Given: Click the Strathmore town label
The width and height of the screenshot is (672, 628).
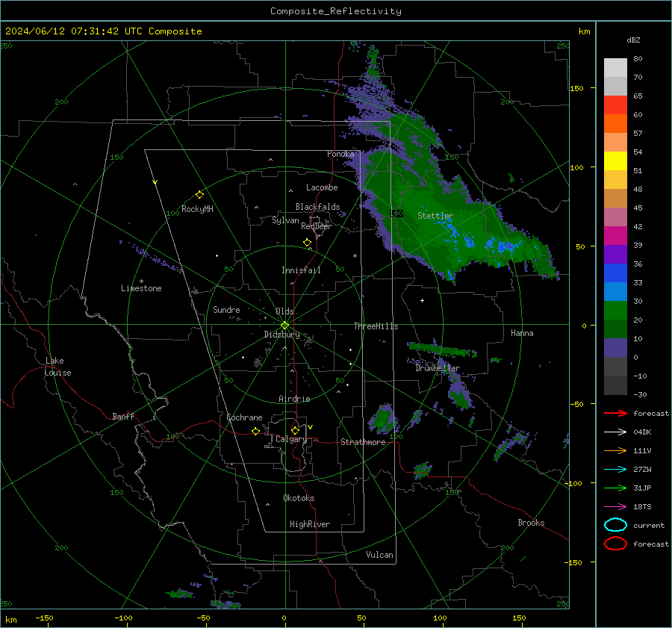Looking at the screenshot, I should 363,442.
